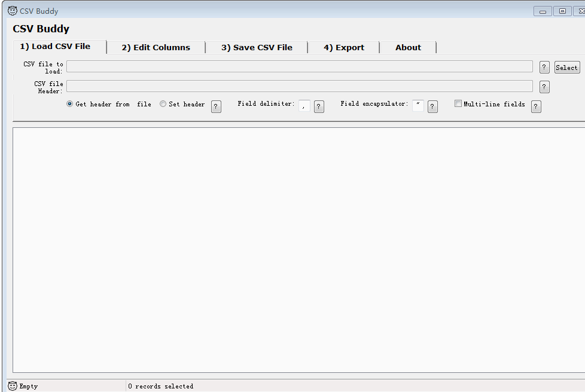Open help for CSV file to load

(544, 68)
